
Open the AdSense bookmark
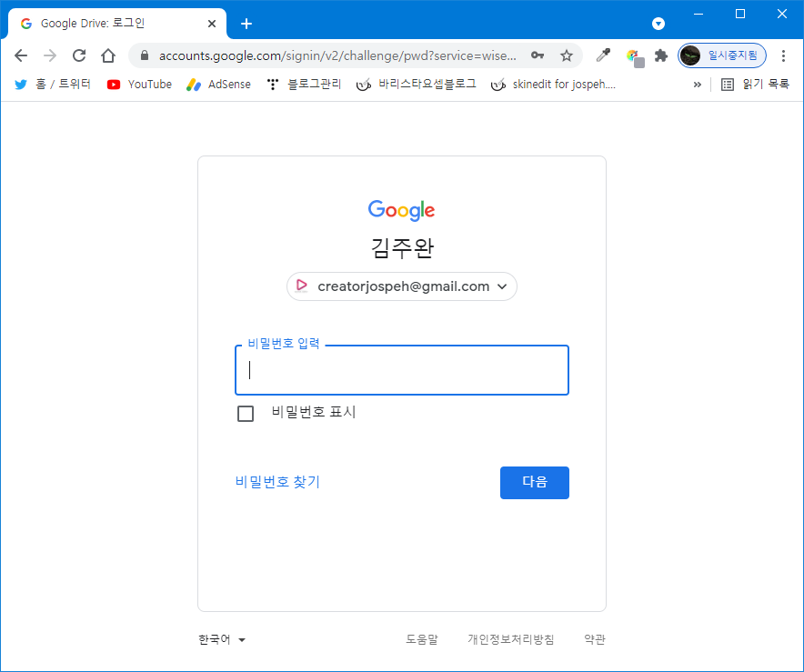[219, 84]
